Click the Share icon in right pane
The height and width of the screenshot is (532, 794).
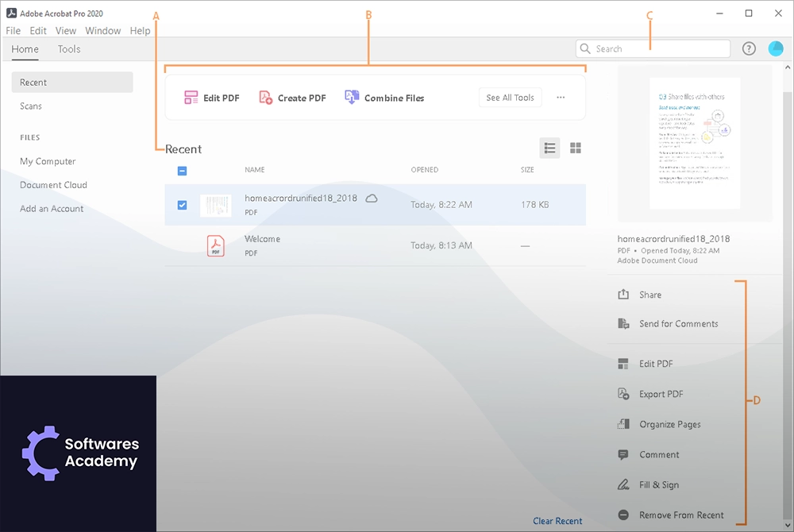(x=623, y=295)
